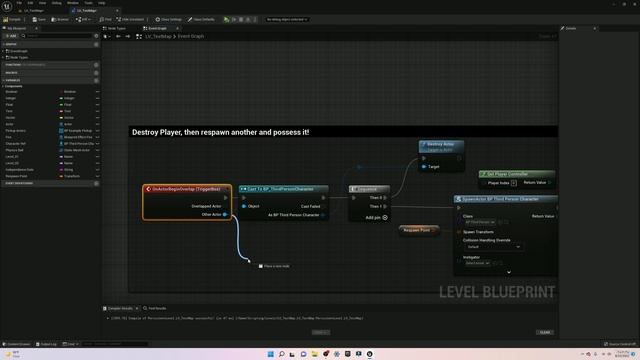Image resolution: width=640 pixels, height=360 pixels.
Task: Collapse the Graphs section
Action: tap(3, 44)
